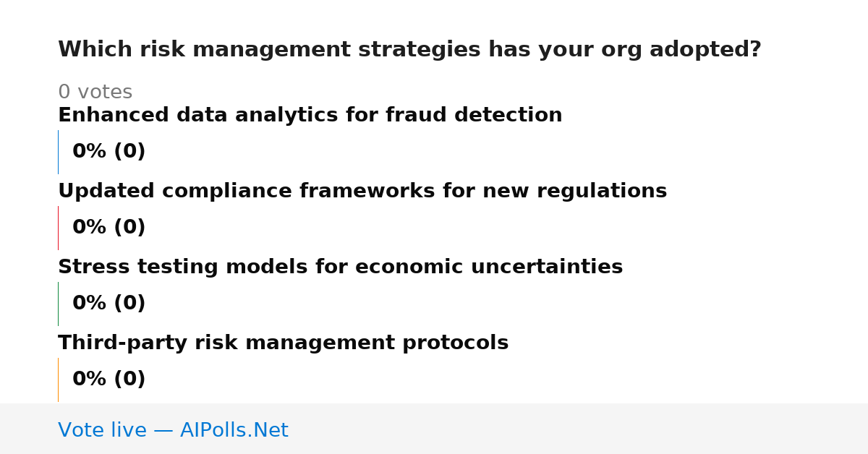Click the blue bar for fraud detection
The height and width of the screenshot is (454, 868).
58,152
